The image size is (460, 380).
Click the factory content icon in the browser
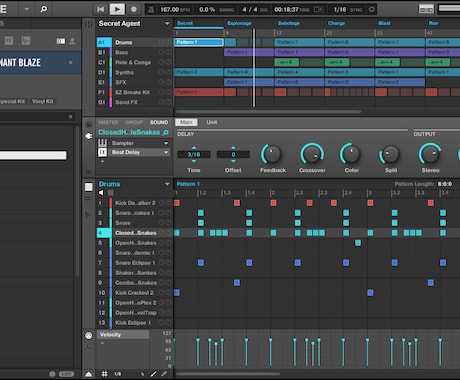(x=61, y=41)
